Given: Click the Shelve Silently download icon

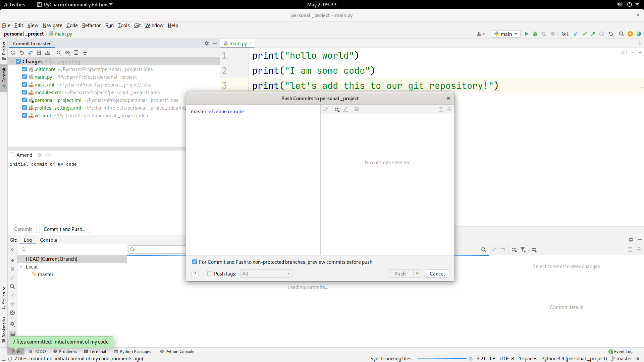Looking at the screenshot, I should pos(48,53).
